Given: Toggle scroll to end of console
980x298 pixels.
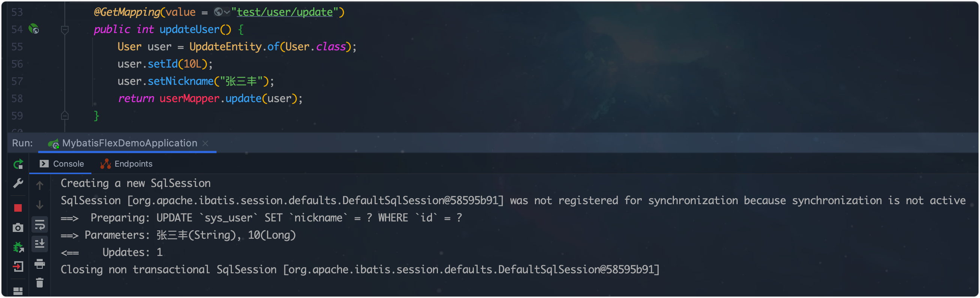Looking at the screenshot, I should (40, 244).
